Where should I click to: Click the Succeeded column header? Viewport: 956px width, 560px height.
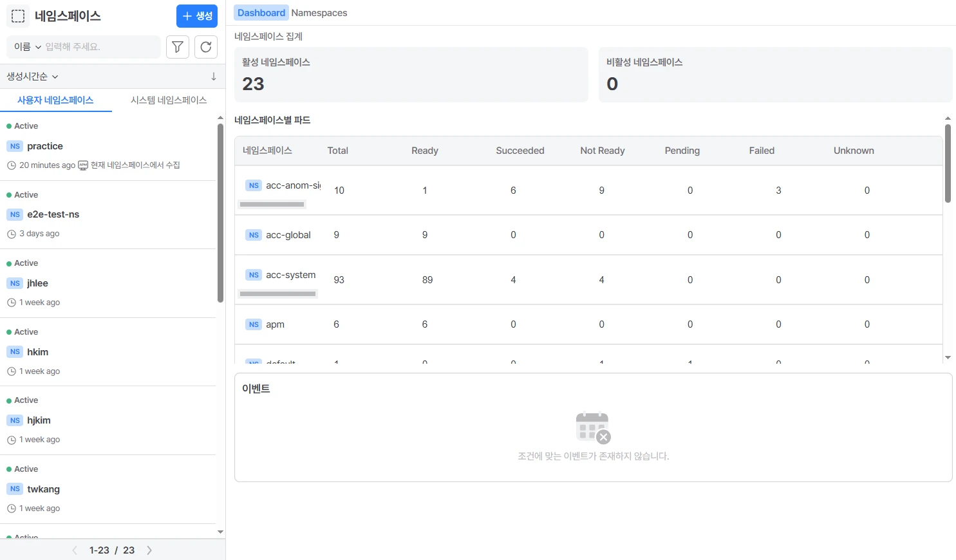520,151
